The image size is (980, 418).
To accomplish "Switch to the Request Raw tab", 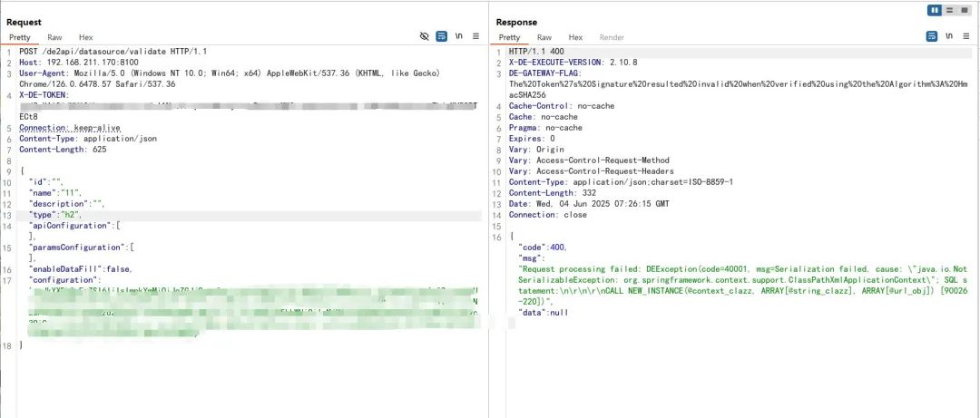I will click(x=54, y=37).
